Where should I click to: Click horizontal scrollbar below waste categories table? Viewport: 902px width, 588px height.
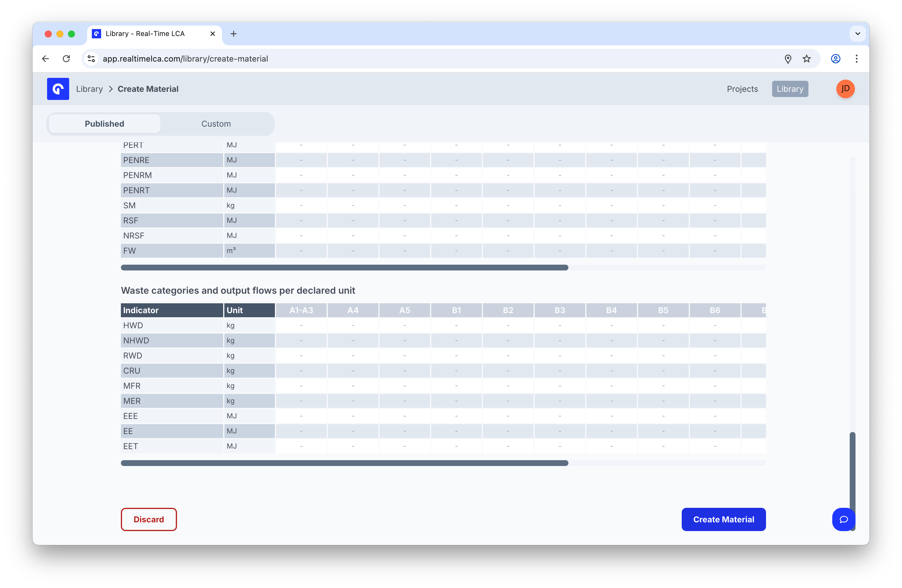(x=345, y=463)
